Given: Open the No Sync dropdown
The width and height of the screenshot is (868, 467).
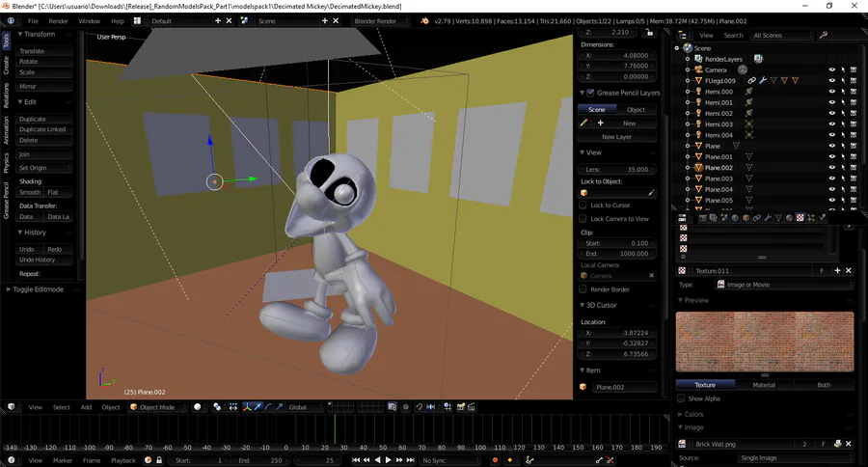Looking at the screenshot, I should (x=449, y=460).
